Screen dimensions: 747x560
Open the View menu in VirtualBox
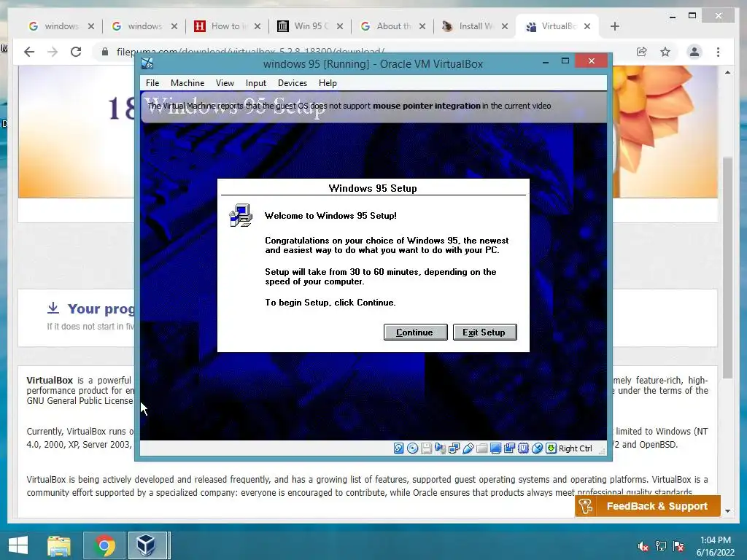[225, 83]
